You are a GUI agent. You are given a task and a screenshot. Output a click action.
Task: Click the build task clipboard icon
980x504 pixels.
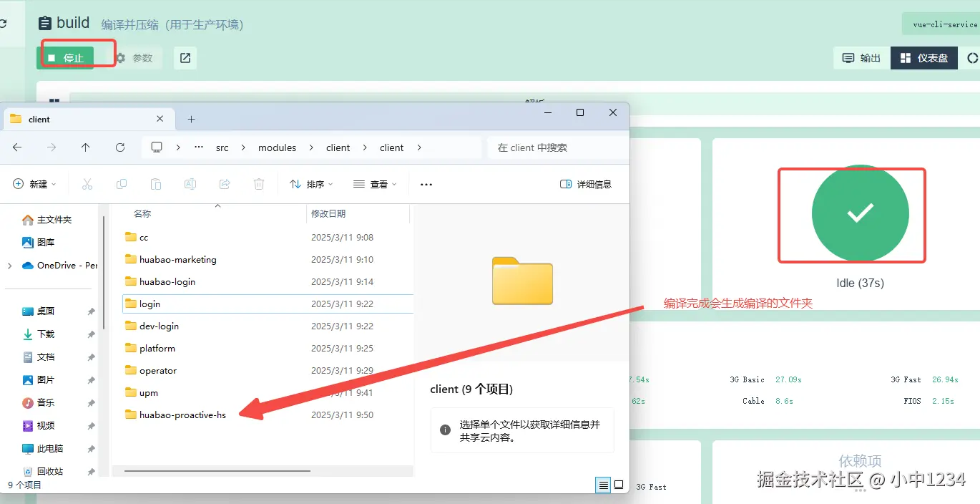(x=44, y=23)
